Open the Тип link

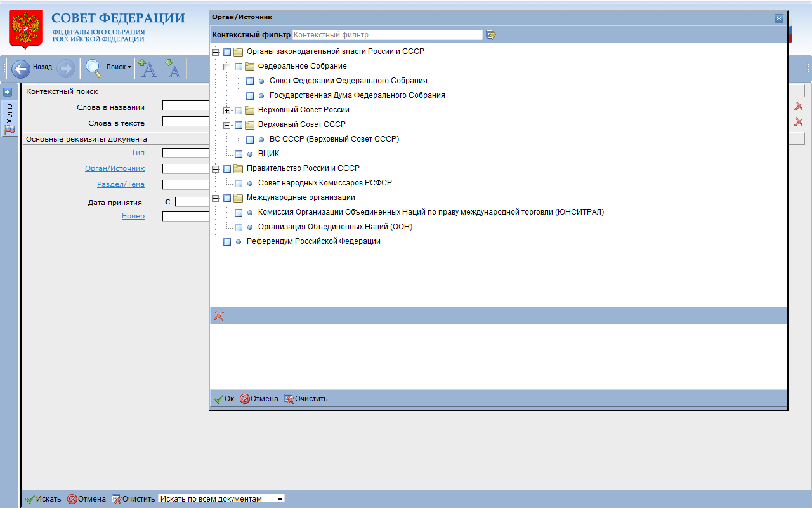tap(138, 152)
